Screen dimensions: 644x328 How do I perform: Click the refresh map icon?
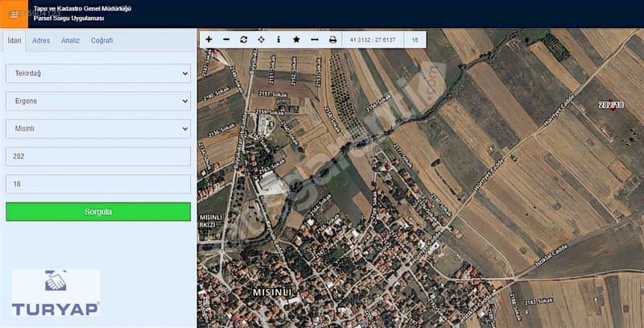(x=244, y=39)
